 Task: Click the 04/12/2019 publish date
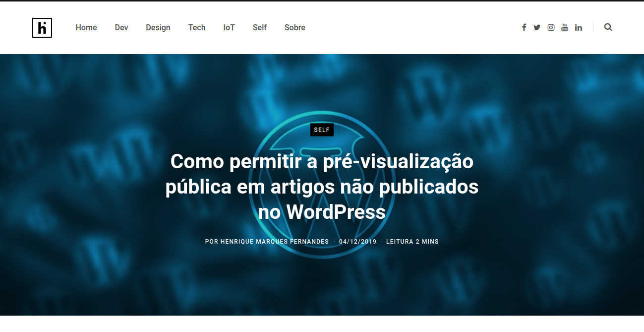[x=357, y=242]
